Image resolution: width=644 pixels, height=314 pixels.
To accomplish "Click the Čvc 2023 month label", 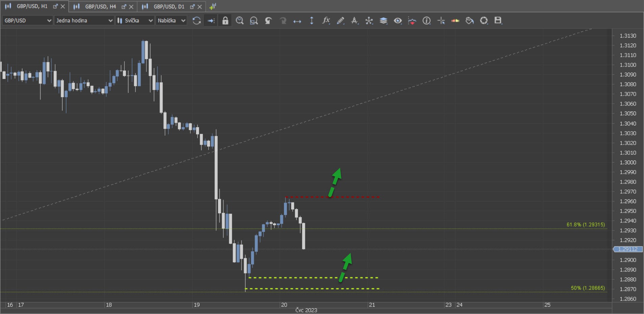I will point(306,310).
